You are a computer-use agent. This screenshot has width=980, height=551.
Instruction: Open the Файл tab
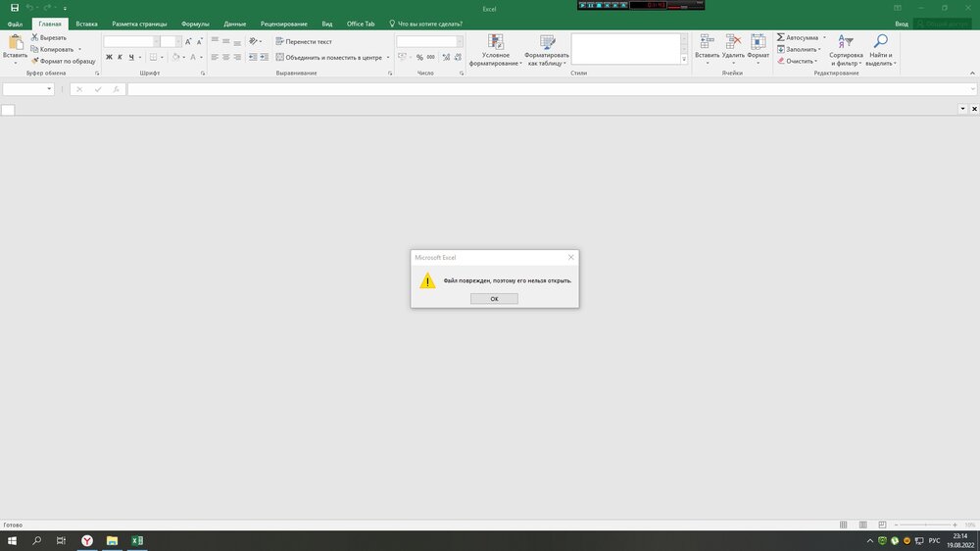coord(15,24)
